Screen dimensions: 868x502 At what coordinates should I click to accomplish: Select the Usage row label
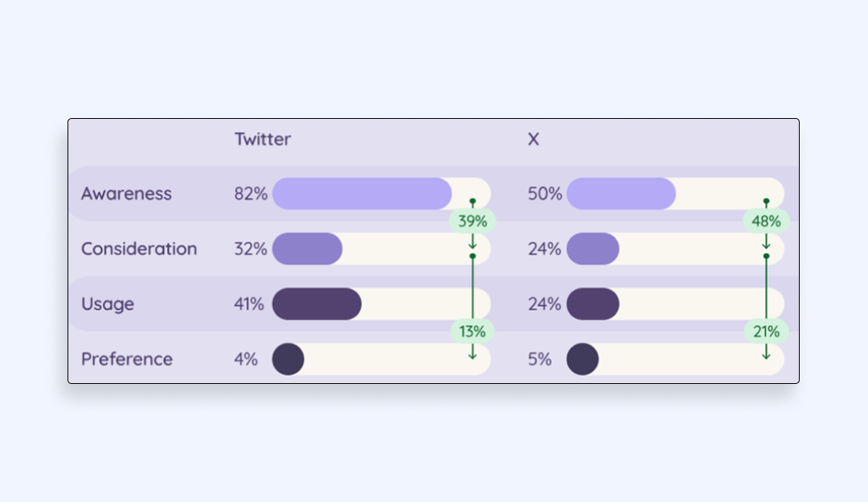(x=108, y=304)
